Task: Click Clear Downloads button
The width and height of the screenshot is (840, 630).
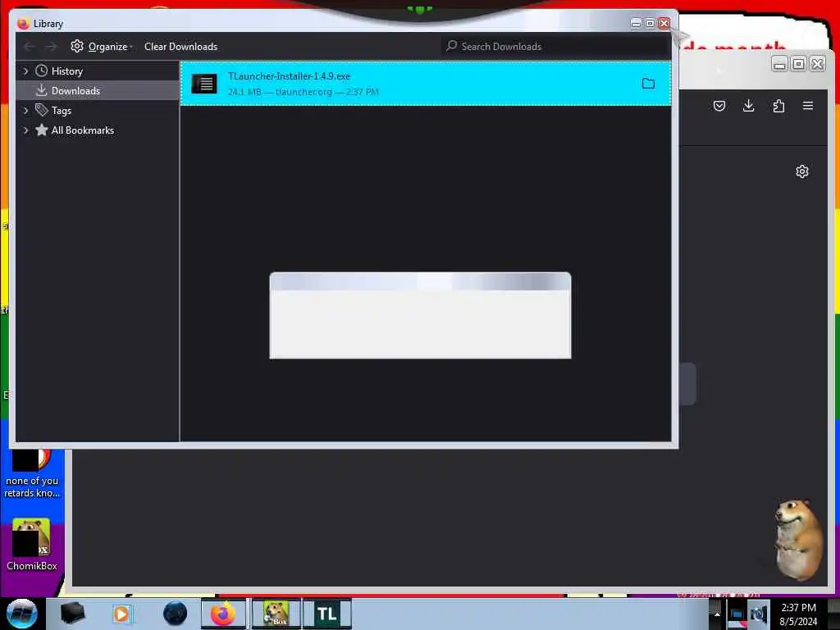Action: click(180, 47)
